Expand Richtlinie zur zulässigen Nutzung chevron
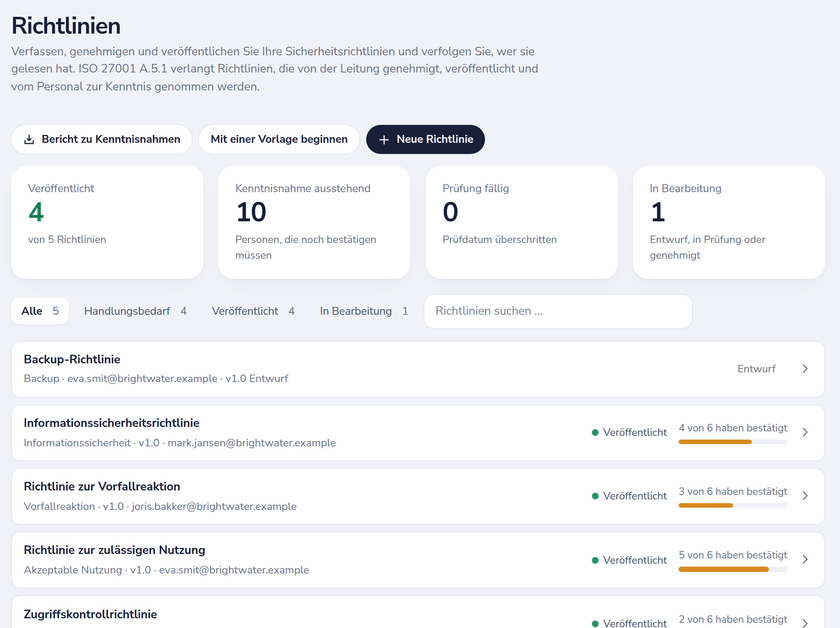840x628 pixels. [805, 559]
